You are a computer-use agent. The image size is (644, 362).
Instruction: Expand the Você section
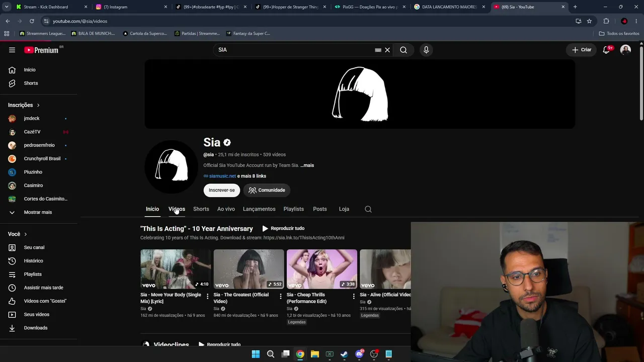(18, 234)
